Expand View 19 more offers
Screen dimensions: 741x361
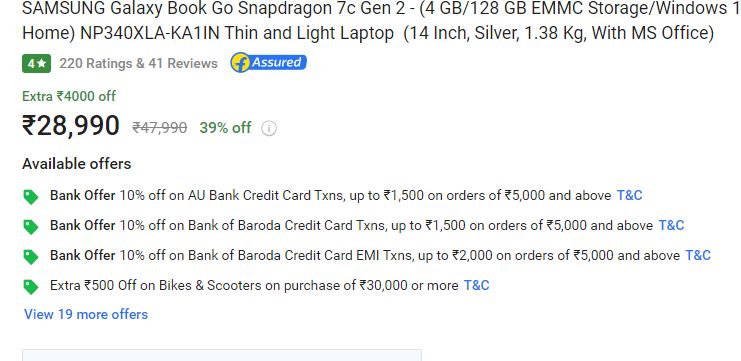click(86, 314)
